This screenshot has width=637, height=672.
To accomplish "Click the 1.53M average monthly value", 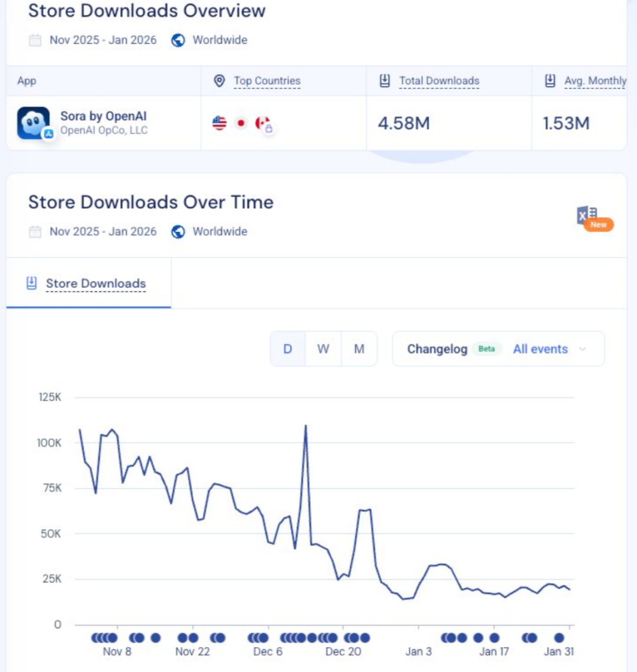I will coord(566,123).
